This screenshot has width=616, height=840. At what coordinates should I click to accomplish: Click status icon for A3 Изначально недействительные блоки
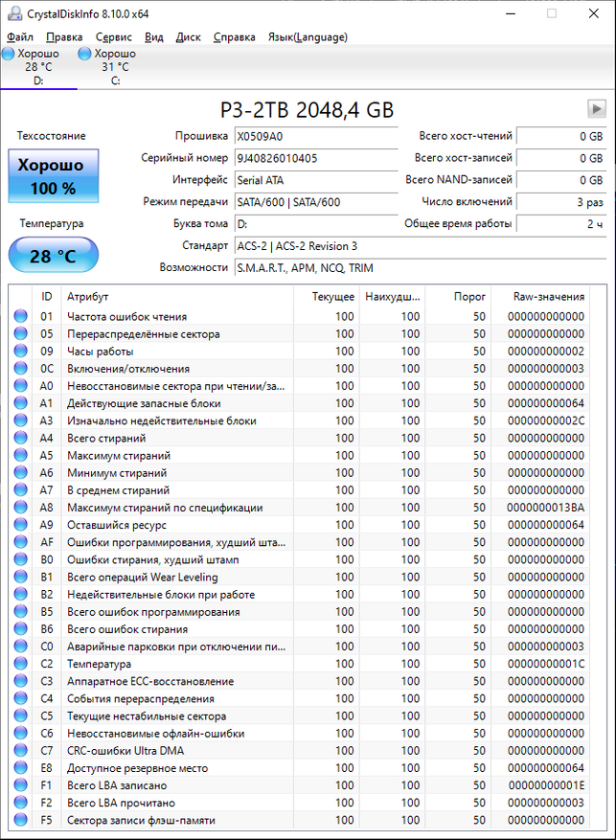tap(21, 420)
